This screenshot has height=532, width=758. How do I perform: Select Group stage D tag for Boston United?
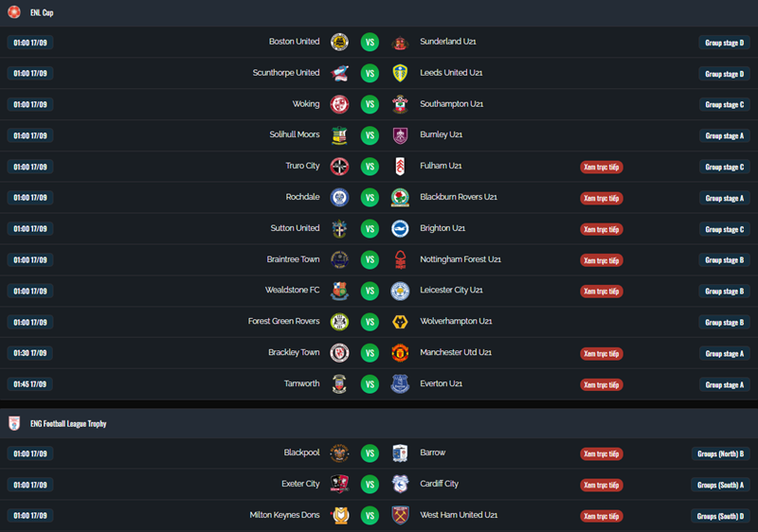click(x=725, y=43)
